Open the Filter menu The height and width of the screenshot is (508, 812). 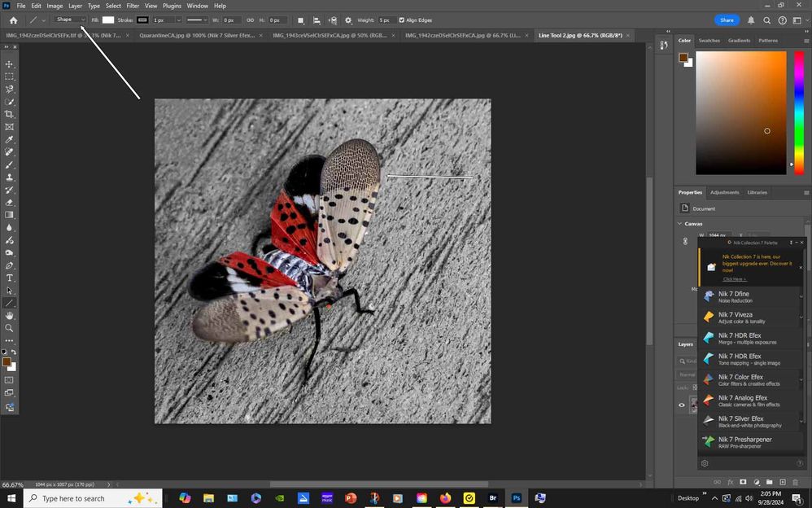click(133, 6)
